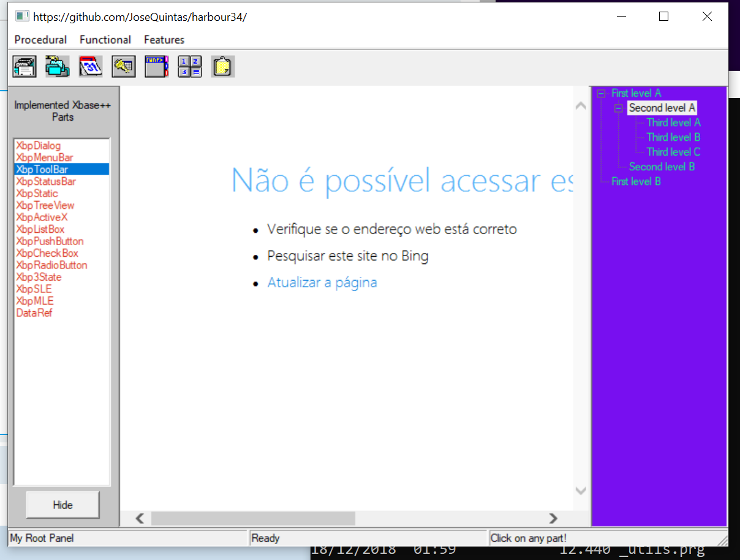Select Third level C tree item
Image resolution: width=740 pixels, height=560 pixels.
coord(673,152)
